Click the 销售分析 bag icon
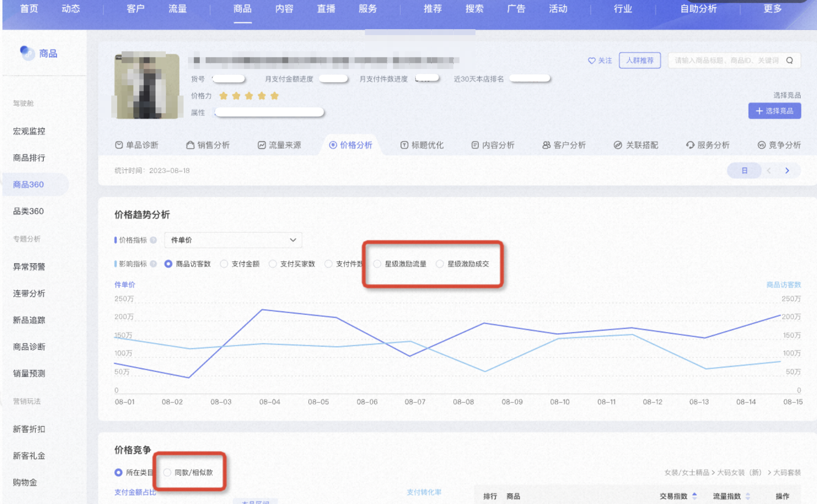 pyautogui.click(x=190, y=145)
